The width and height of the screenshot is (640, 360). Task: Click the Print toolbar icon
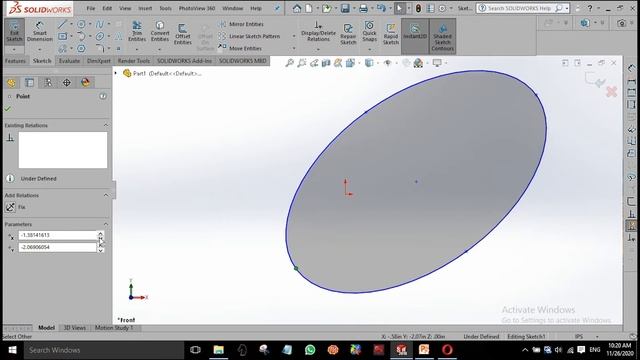tap(363, 8)
